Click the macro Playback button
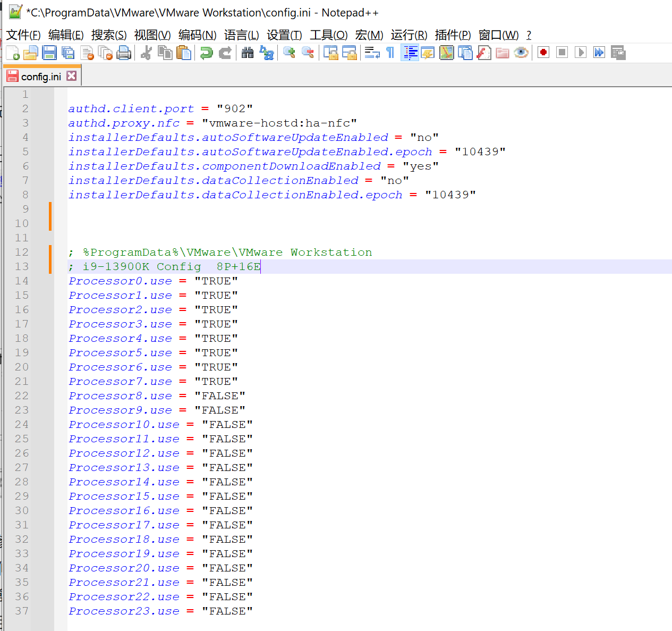Viewport: 672px width, 631px height. tap(581, 52)
